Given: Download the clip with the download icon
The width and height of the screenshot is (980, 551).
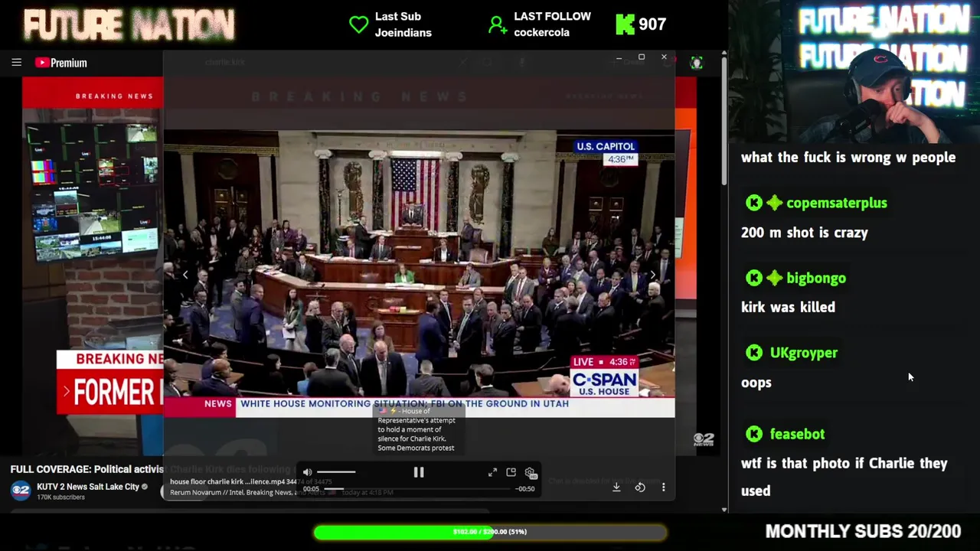Looking at the screenshot, I should (616, 487).
